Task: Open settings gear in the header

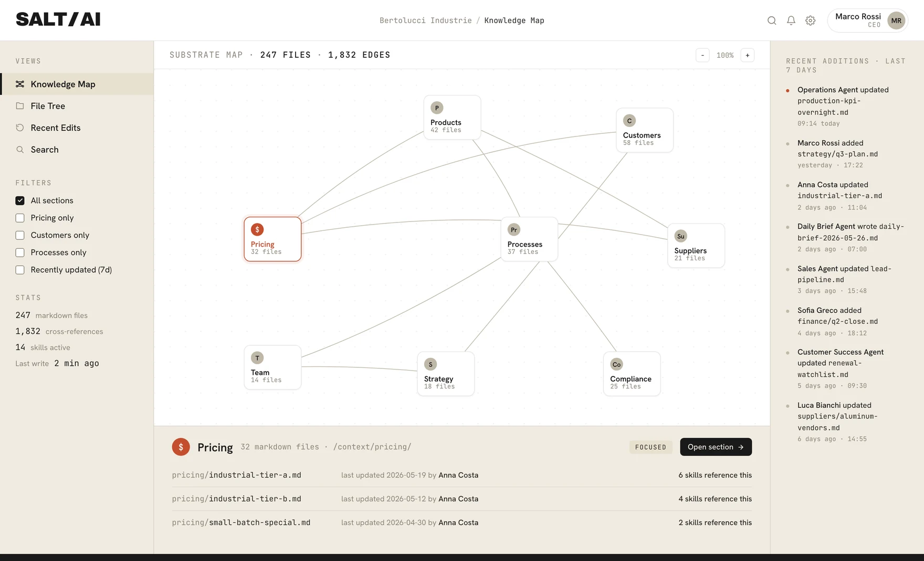Action: (x=810, y=20)
